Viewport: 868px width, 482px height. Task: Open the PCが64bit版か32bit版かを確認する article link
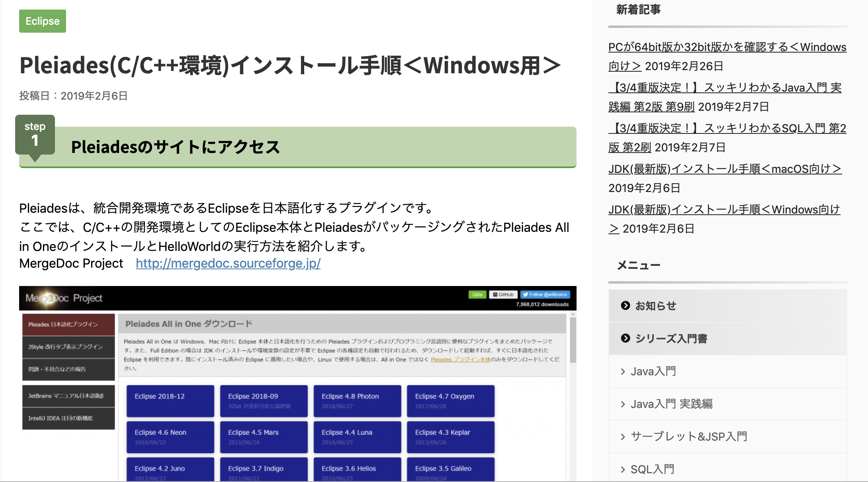(727, 56)
